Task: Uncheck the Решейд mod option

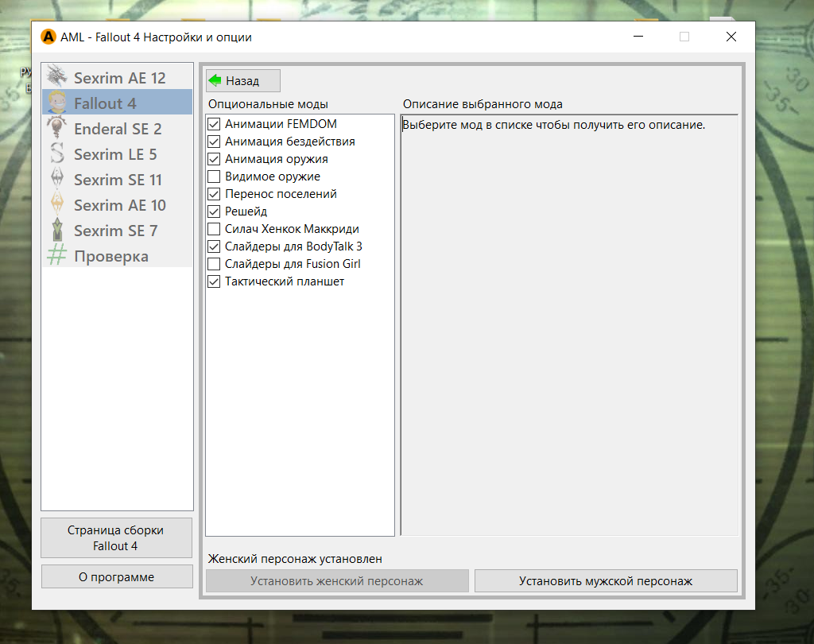Action: (x=213, y=211)
